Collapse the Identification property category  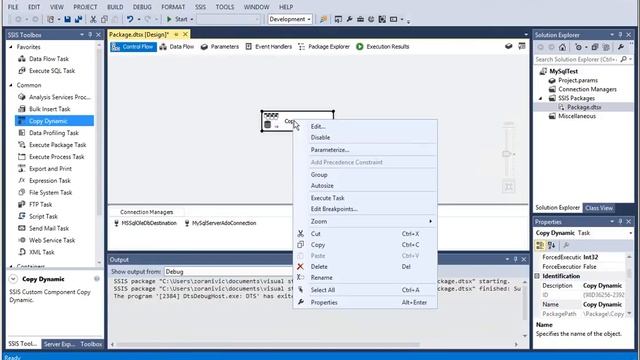point(538,276)
